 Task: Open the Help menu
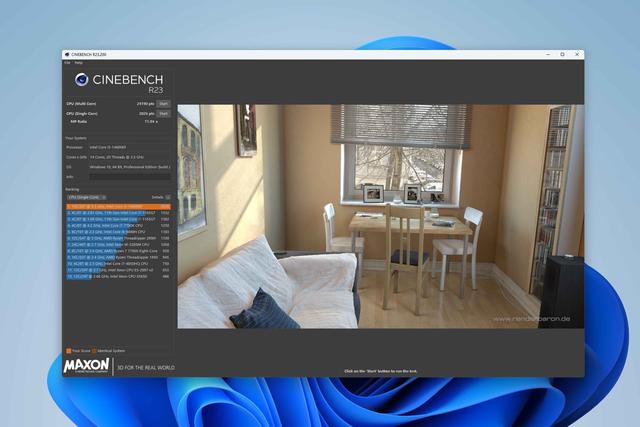click(x=78, y=63)
